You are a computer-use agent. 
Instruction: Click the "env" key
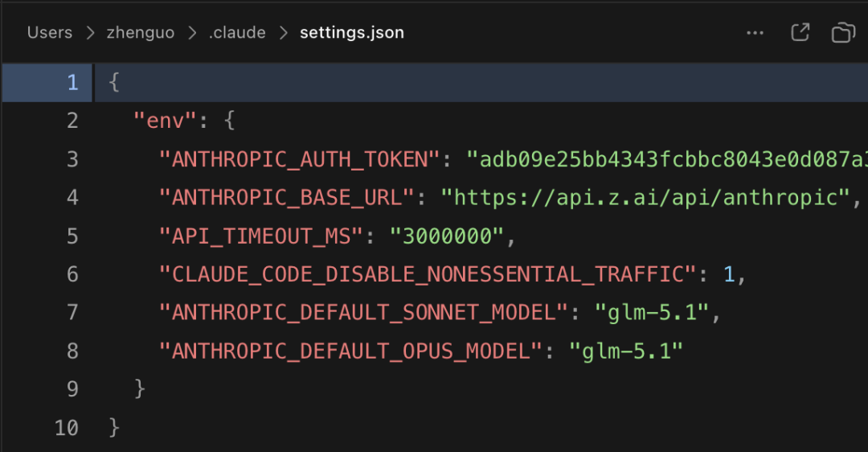165,121
